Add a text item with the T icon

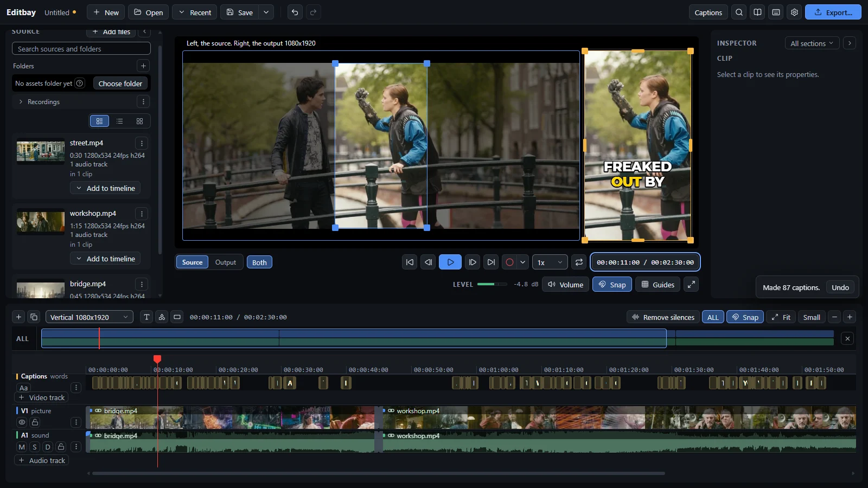146,317
